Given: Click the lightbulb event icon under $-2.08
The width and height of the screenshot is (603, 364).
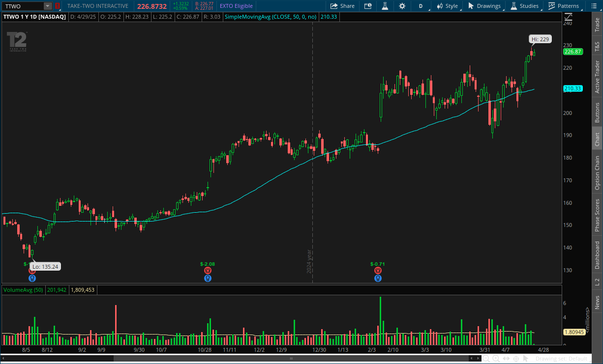Looking at the screenshot, I should pyautogui.click(x=208, y=278).
